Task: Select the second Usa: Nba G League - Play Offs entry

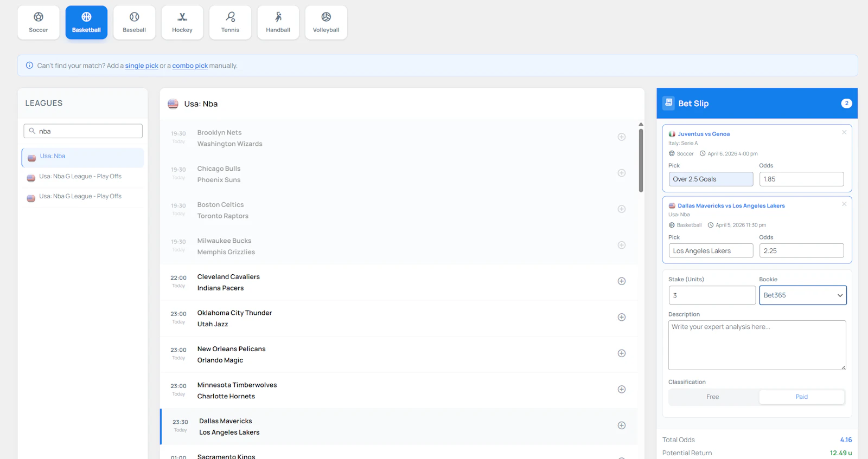Action: (82, 197)
